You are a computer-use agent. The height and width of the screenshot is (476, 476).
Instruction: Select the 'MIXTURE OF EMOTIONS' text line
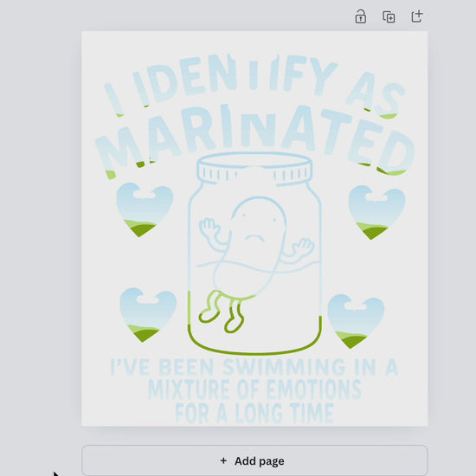pyautogui.click(x=254, y=389)
